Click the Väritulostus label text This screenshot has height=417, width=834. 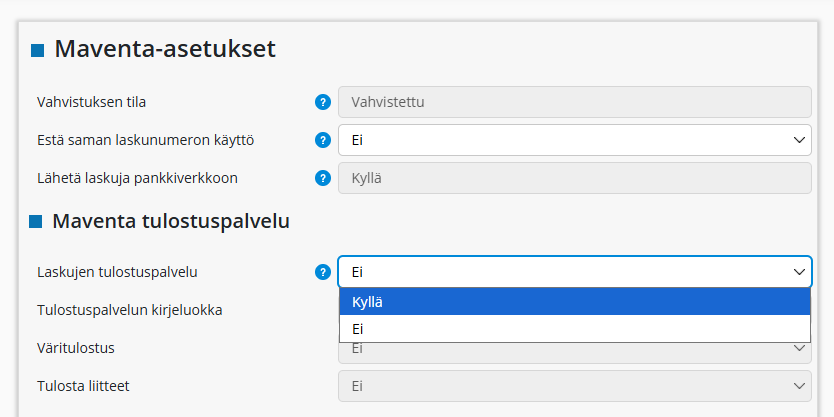(x=76, y=348)
